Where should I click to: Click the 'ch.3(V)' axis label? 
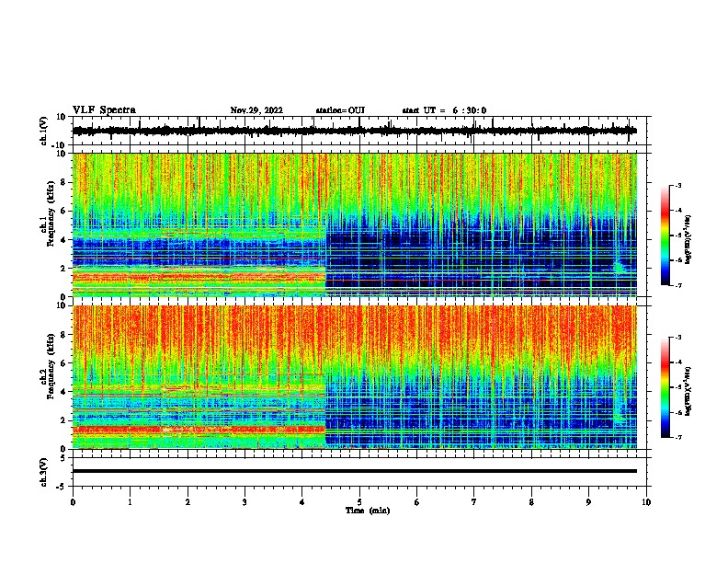pyautogui.click(x=44, y=472)
